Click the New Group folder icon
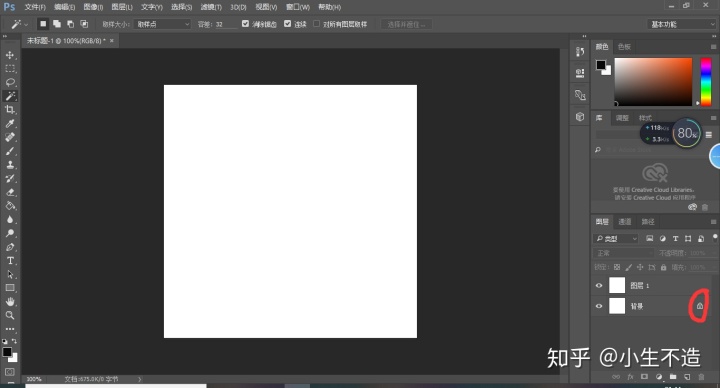This screenshot has width=720, height=388. pos(673,377)
